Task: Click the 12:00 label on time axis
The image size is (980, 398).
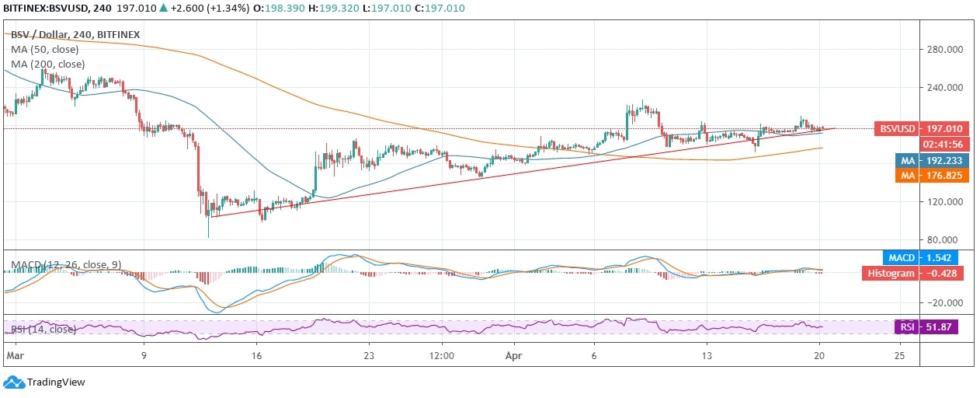Action: tap(442, 355)
